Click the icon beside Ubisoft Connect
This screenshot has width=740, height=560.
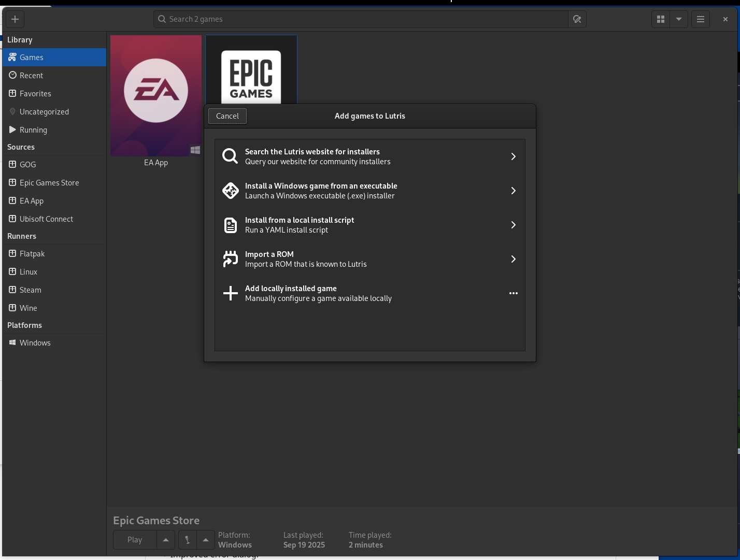(x=12, y=219)
